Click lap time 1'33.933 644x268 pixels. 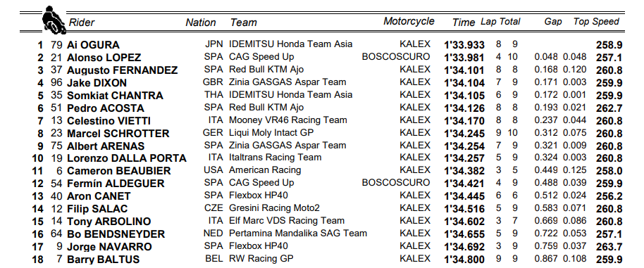pyautogui.click(x=464, y=45)
